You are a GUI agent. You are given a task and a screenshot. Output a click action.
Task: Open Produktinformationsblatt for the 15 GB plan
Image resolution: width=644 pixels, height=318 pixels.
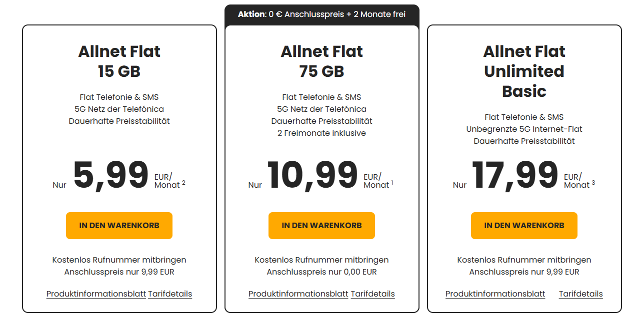pos(96,294)
